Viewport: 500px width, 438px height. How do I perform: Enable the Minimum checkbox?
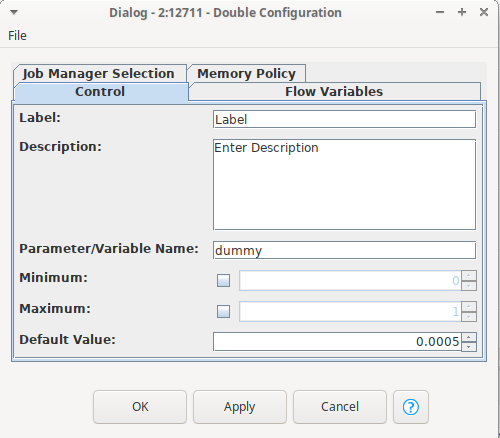click(x=223, y=280)
